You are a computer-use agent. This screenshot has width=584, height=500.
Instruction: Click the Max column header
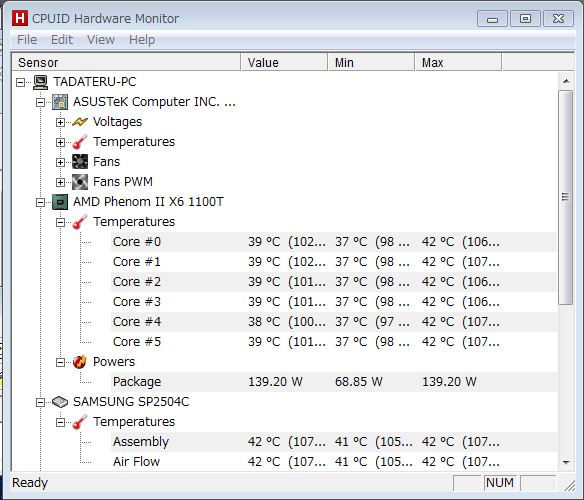[458, 62]
